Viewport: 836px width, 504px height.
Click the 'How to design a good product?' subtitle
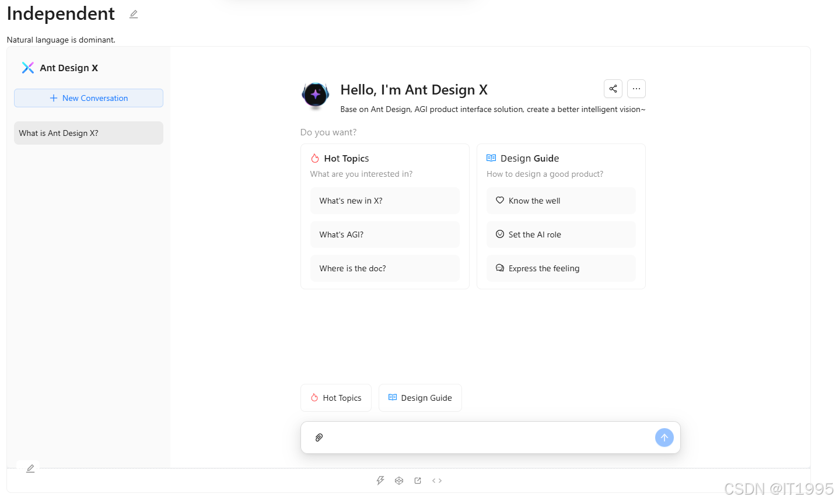[x=545, y=174]
